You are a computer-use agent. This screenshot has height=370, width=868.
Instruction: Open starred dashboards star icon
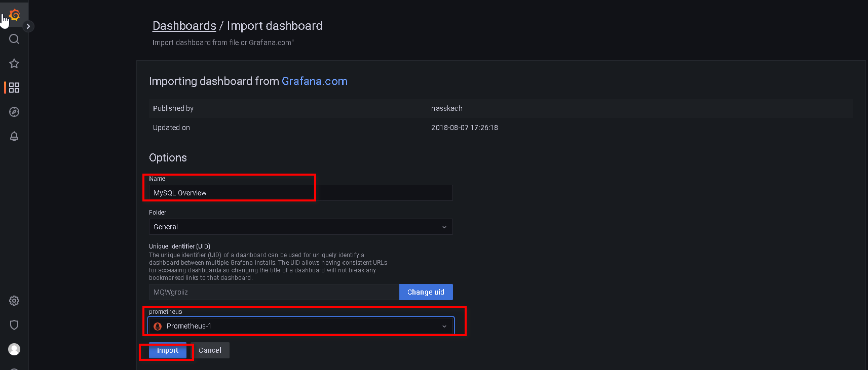coord(14,63)
